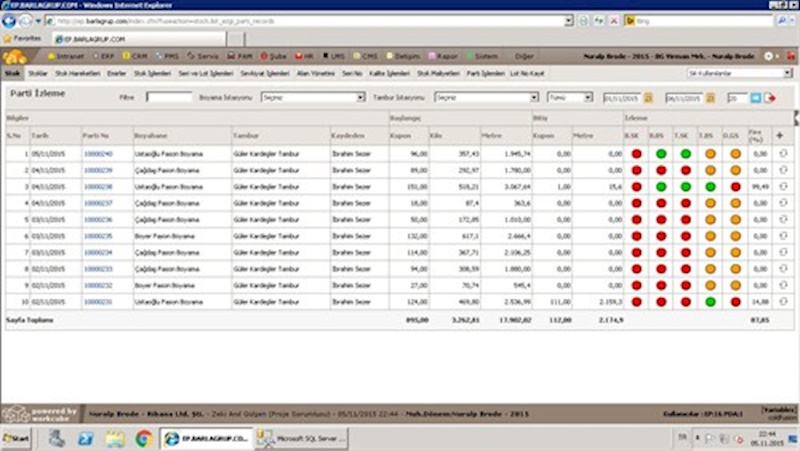Screen dimensions: 800x451
Task: Switch to Stok Hareketleri tab
Action: (x=80, y=73)
